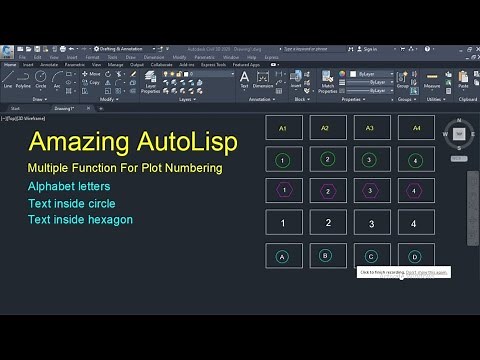This screenshot has height=360, width=480.
Task: Switch to the Express Tools ribbon tab
Action: coord(213,65)
